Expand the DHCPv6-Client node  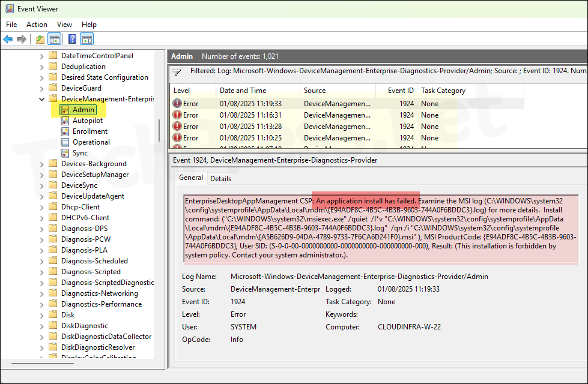(41, 218)
